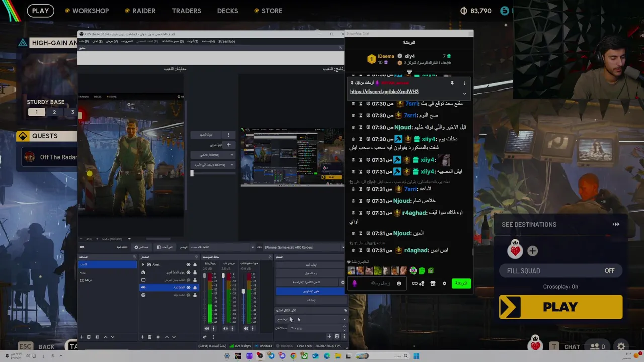Open virtual camera settings gear
Screen dimensions: 644x362
[x=343, y=282]
